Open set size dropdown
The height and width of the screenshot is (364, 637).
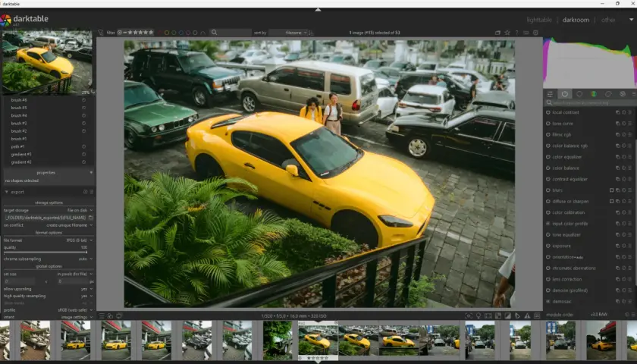pos(49,275)
